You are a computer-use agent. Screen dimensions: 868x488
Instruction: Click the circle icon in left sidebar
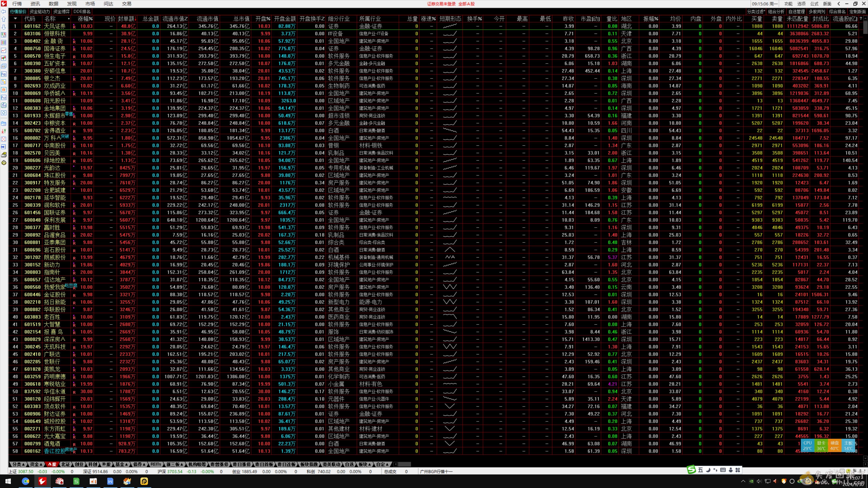tap(4, 113)
